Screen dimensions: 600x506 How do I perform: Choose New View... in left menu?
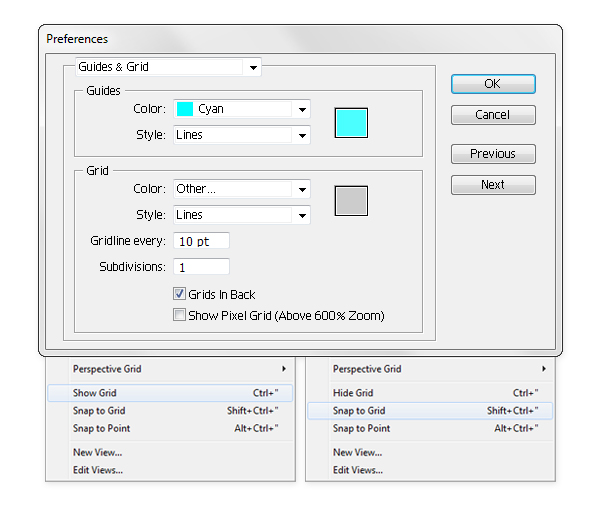point(170,452)
